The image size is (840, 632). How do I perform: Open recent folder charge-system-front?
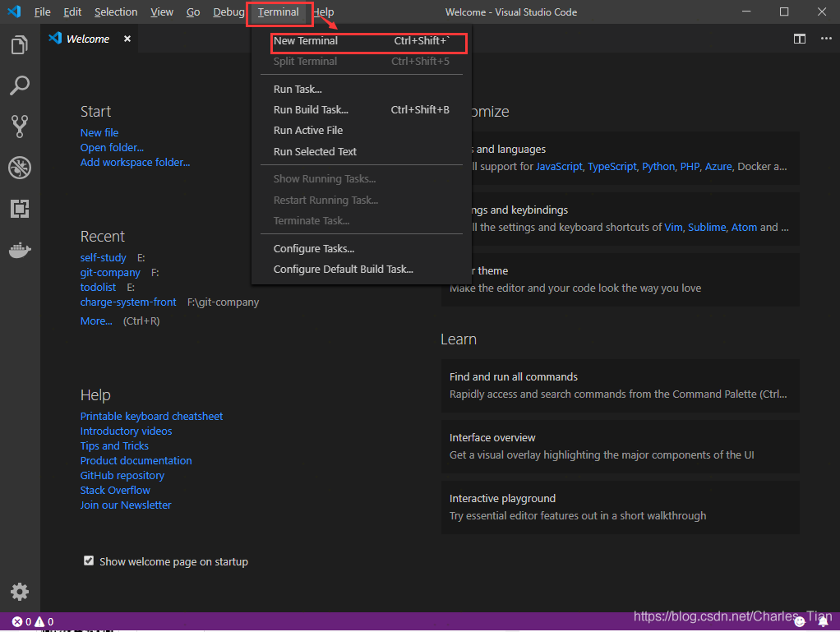point(128,302)
